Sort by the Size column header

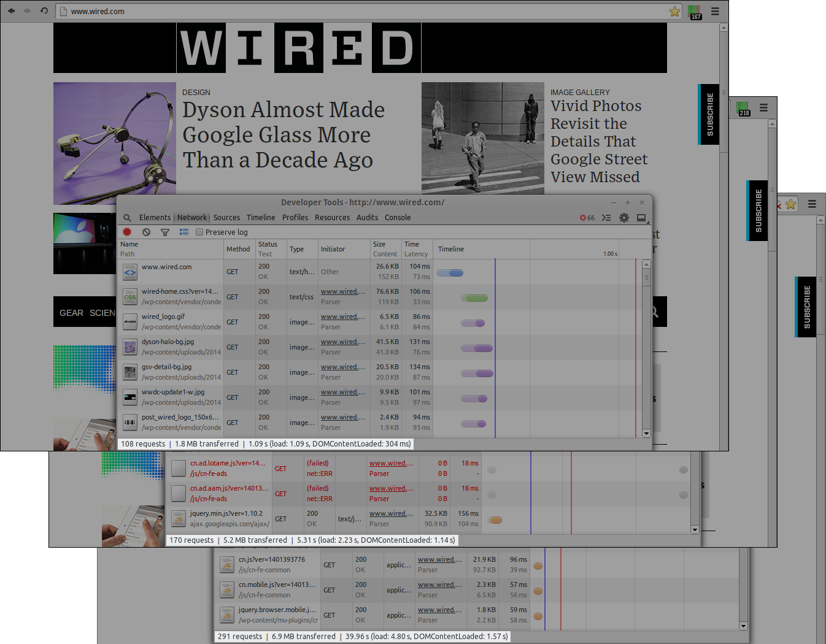pyautogui.click(x=385, y=249)
